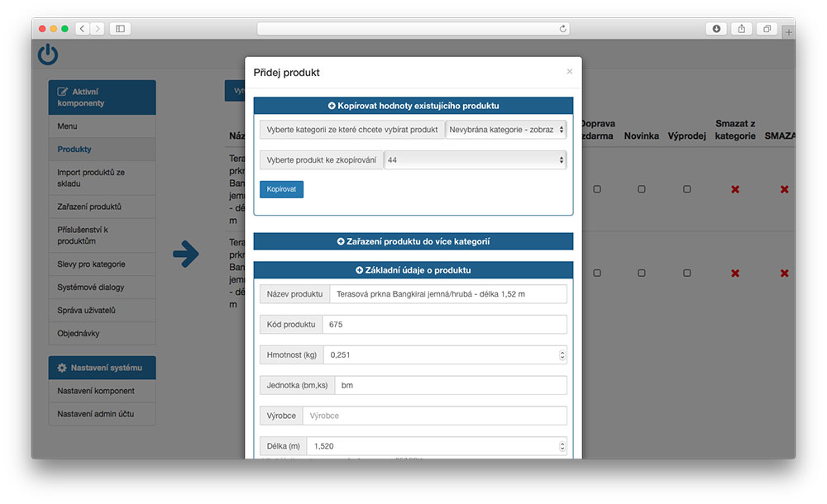Close the Přidej produkt dialog
This screenshot has height=504, width=827.
pos(569,72)
